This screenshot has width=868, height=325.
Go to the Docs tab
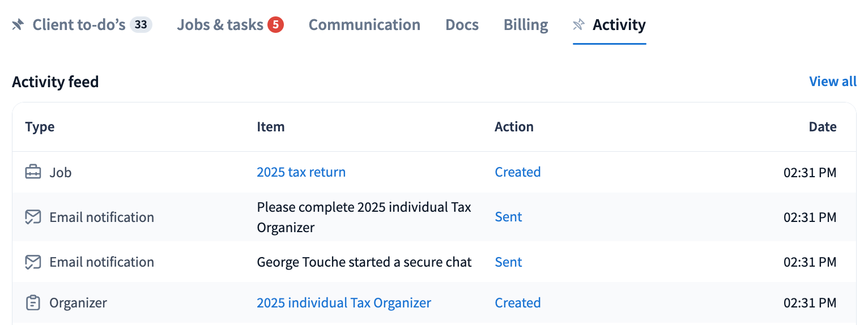(462, 25)
